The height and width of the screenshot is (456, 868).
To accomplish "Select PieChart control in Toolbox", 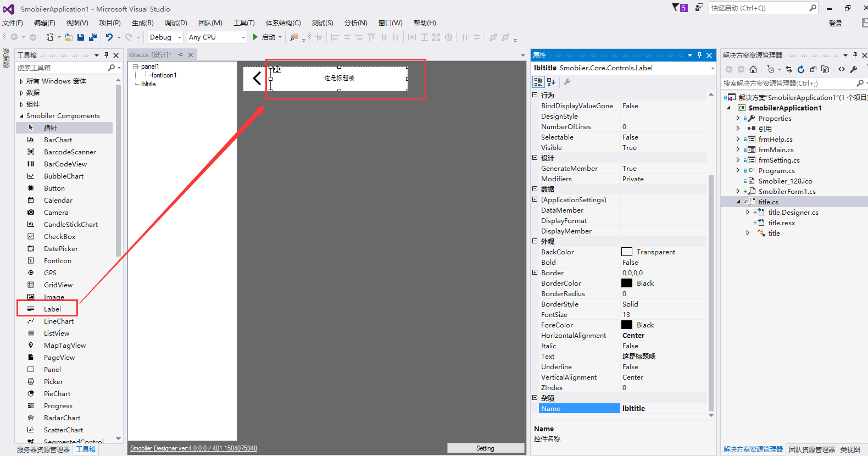I will pos(57,393).
